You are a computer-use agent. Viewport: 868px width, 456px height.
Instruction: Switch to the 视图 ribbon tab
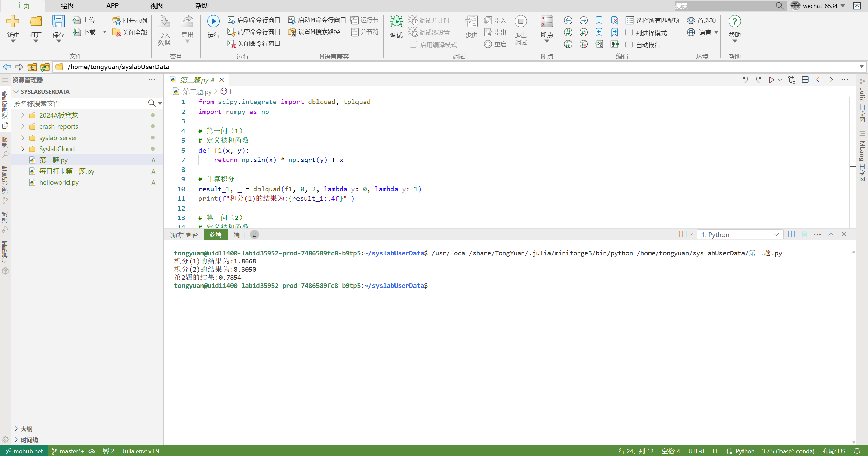point(157,6)
